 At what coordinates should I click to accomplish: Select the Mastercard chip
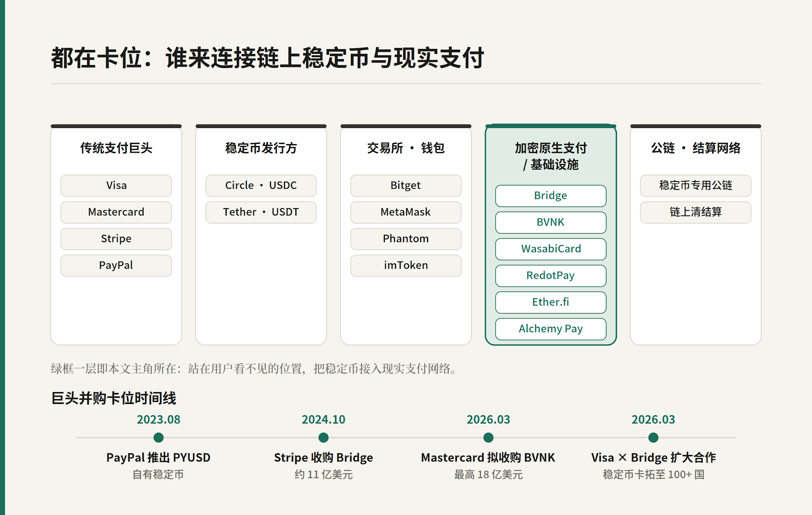click(x=116, y=212)
